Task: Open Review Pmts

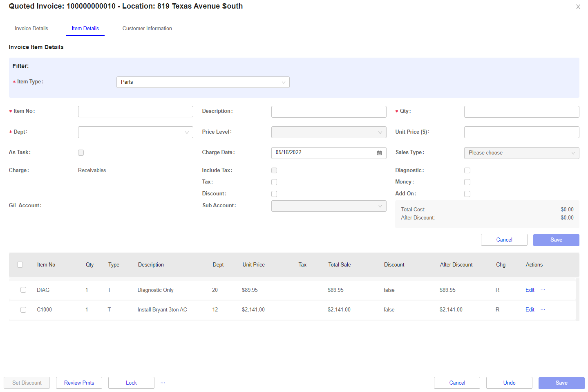Action: (x=79, y=383)
